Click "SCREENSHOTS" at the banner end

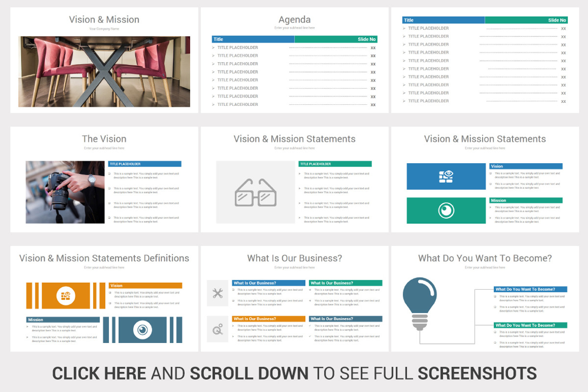pyautogui.click(x=477, y=373)
